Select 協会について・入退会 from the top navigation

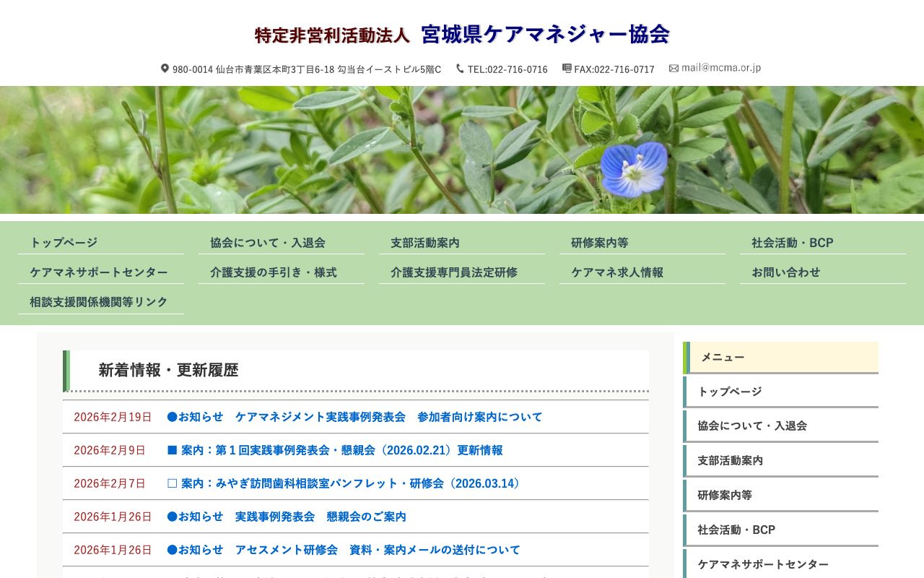point(266,243)
